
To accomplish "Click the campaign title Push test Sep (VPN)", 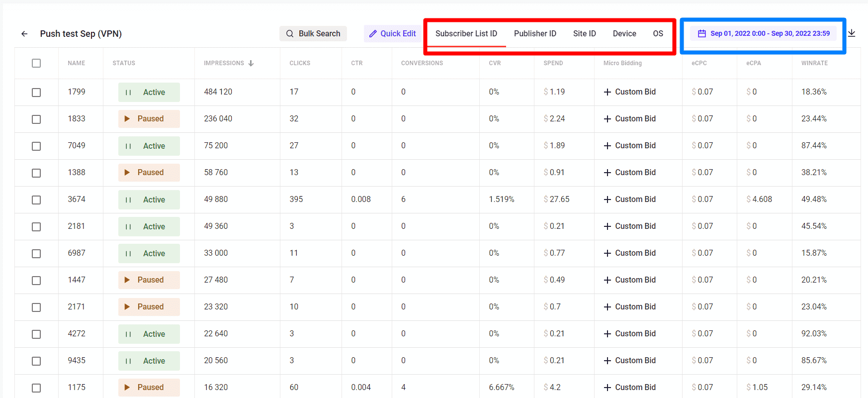I will tap(81, 34).
